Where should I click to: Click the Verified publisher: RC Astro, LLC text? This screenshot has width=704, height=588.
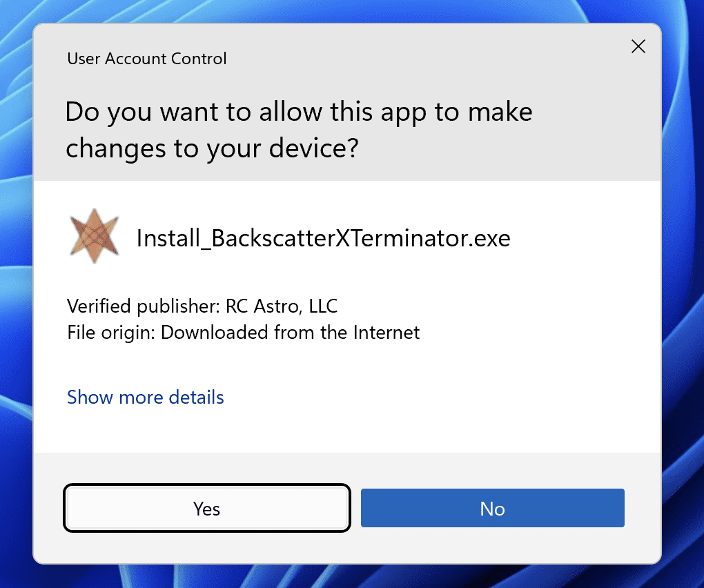coord(202,306)
